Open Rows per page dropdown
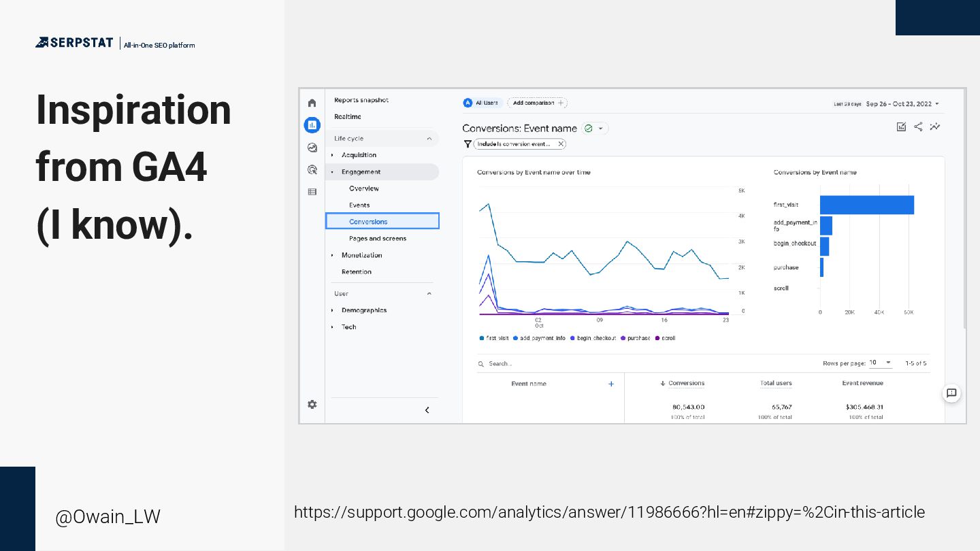Image resolution: width=980 pixels, height=551 pixels. tap(881, 363)
